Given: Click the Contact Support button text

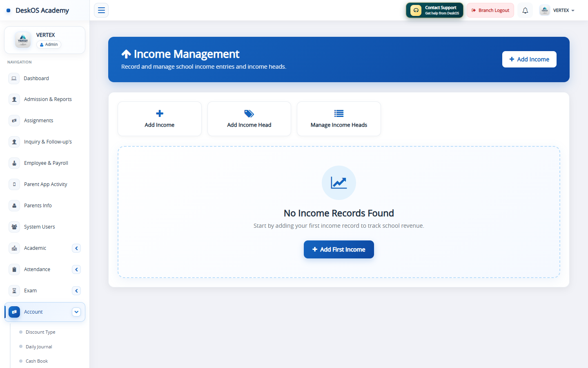Looking at the screenshot, I should click(441, 8).
